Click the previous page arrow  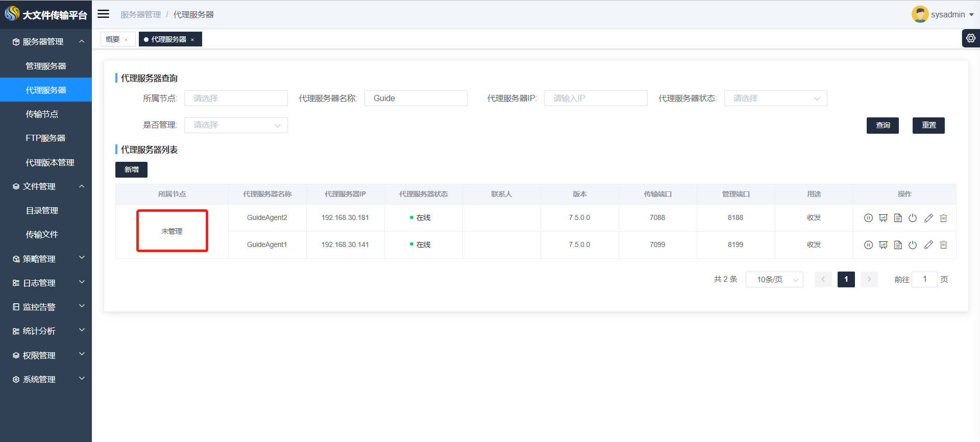[x=823, y=280]
